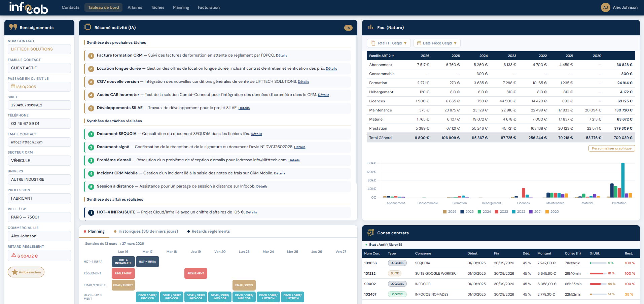This screenshot has height=304, width=644.
Task: Click badge 4 for Incident CRM Mobile
Action: pyautogui.click(x=91, y=174)
